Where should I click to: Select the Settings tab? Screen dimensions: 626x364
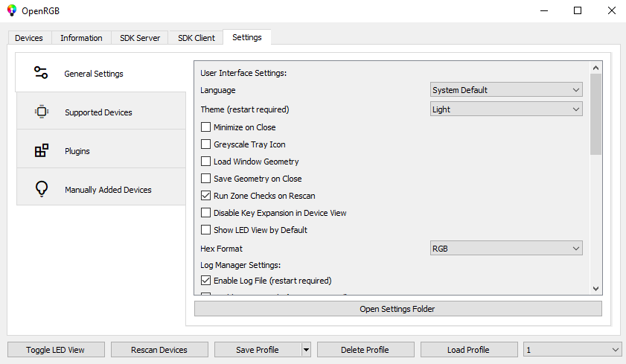click(247, 37)
